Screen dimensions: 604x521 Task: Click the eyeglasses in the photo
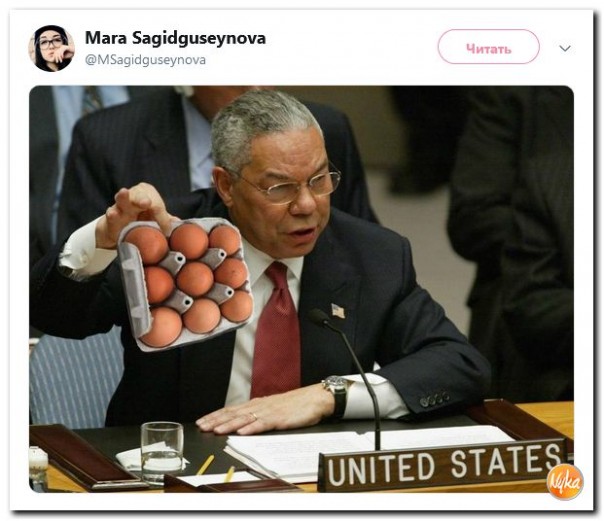pyautogui.click(x=293, y=187)
